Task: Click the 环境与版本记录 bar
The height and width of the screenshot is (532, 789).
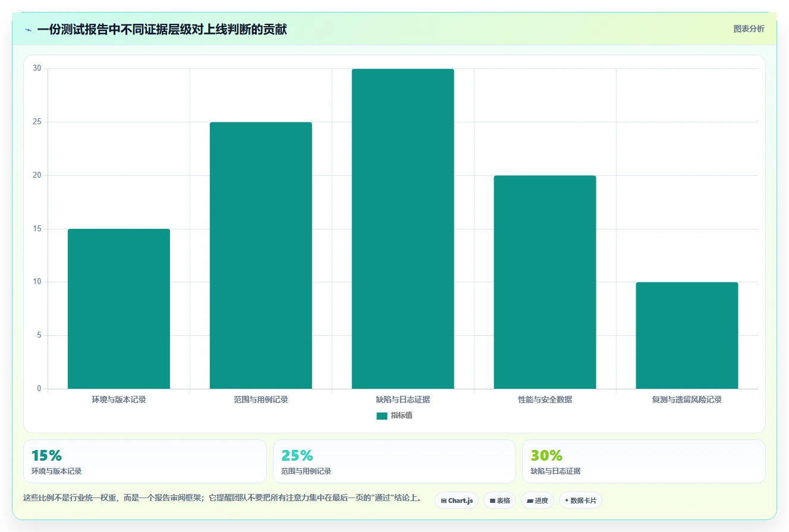Action: [119, 309]
